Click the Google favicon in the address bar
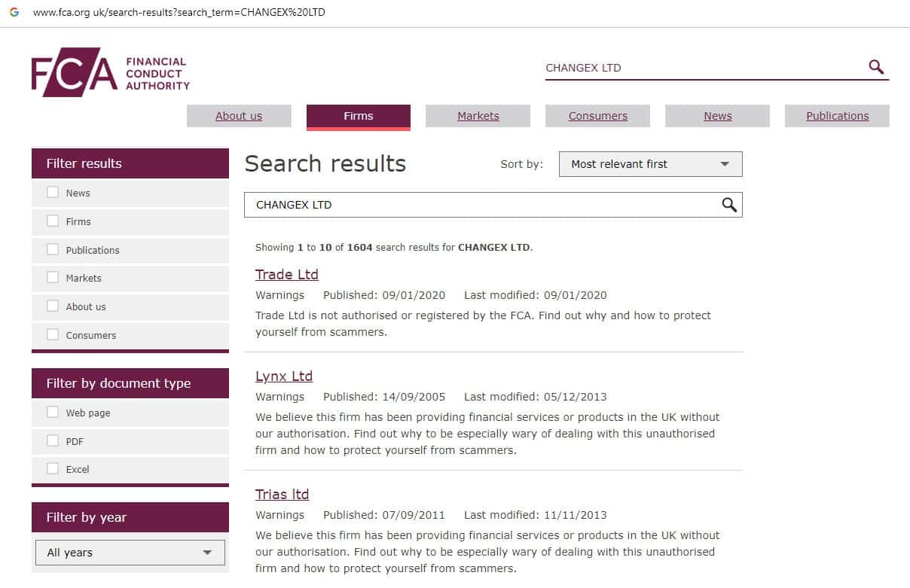This screenshot has width=910, height=588. [x=14, y=12]
